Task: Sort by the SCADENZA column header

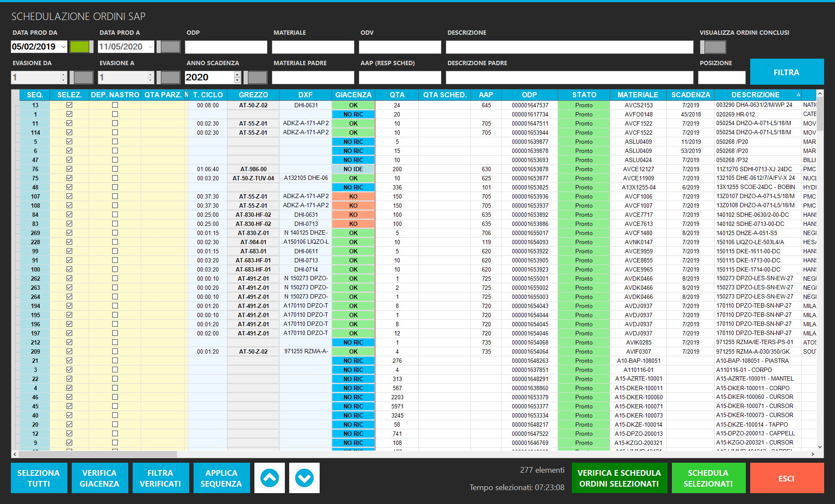Action: [x=691, y=95]
